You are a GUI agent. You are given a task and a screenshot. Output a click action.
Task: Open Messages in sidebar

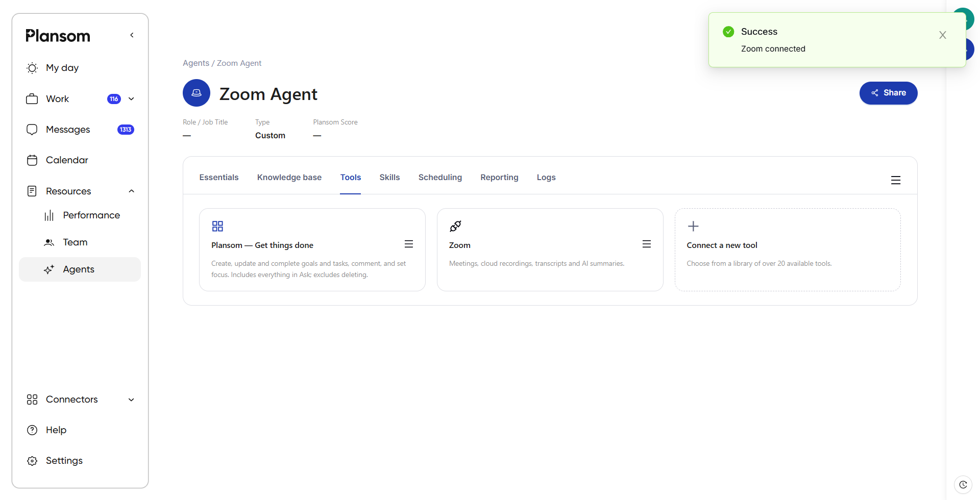click(x=80, y=130)
